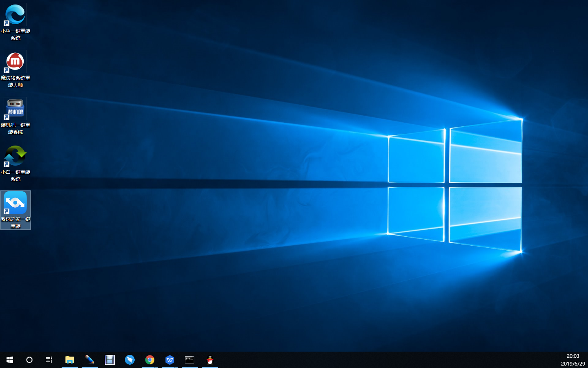Launch DingTalk from the taskbar
Viewport: 588px width, 368px height.
coord(130,360)
